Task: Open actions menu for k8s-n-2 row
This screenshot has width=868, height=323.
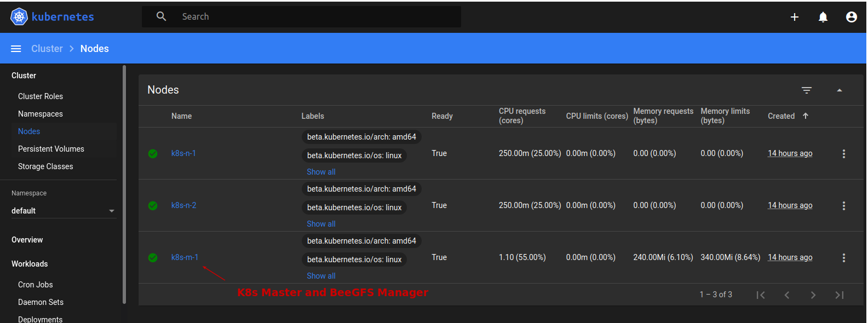Action: tap(844, 206)
